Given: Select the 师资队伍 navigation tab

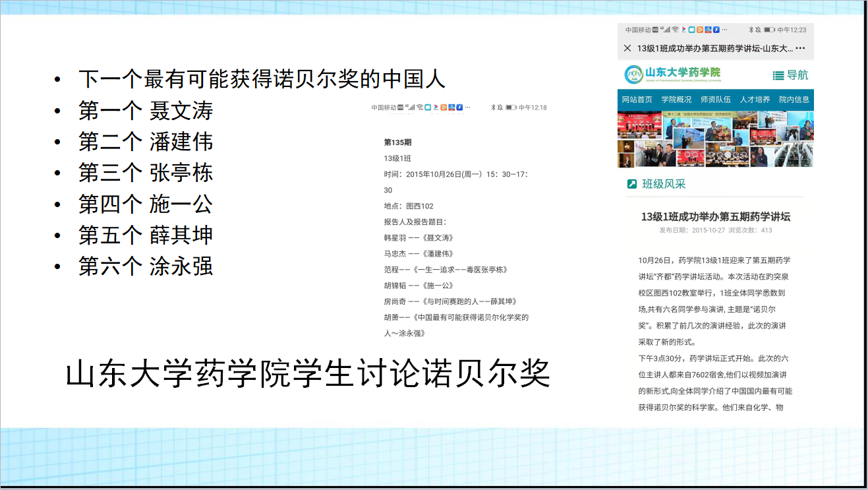Looking at the screenshot, I should click(x=715, y=100).
